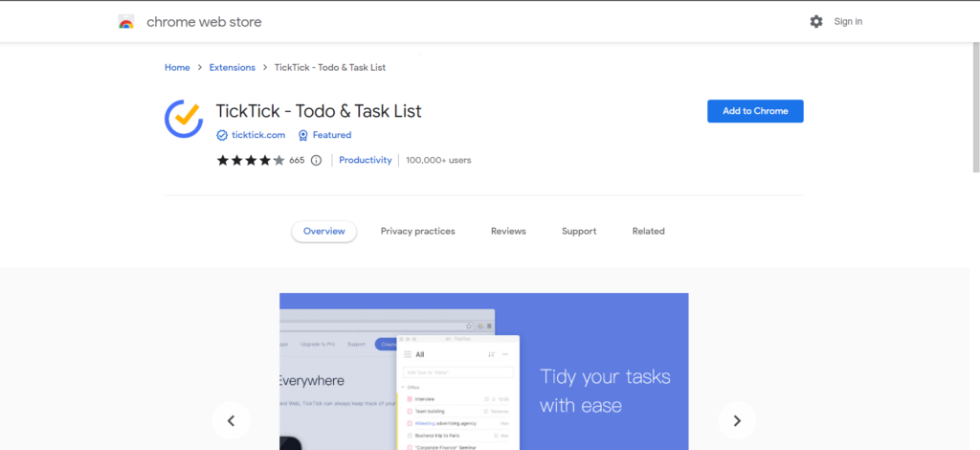Screen dimensions: 980x450
Task: Click the Featured label text
Action: (x=332, y=135)
